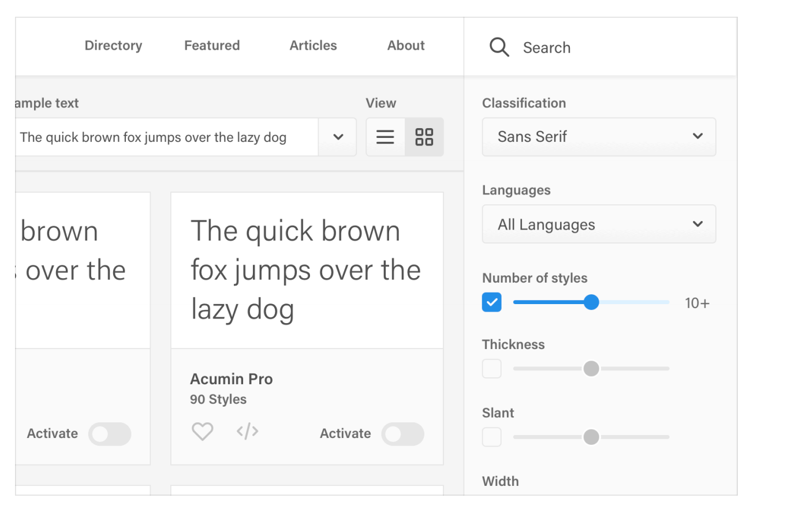The image size is (791, 532).
Task: Click the Number of styles slider handle
Action: click(x=591, y=302)
